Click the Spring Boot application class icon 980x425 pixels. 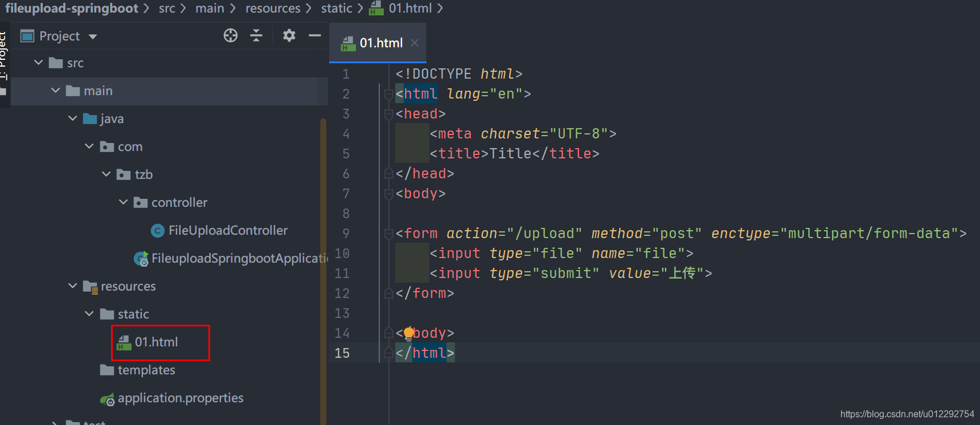141,259
